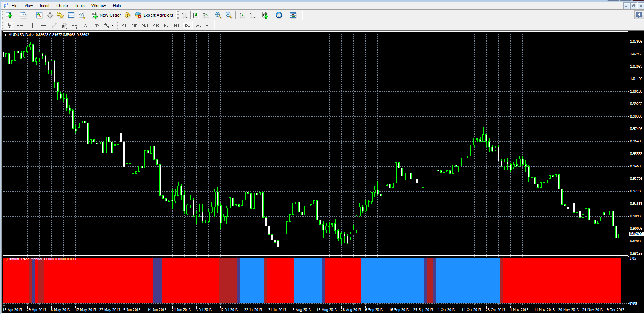This screenshot has width=644, height=314.
Task: Open the chart templates dropdown
Action: tap(299, 15)
